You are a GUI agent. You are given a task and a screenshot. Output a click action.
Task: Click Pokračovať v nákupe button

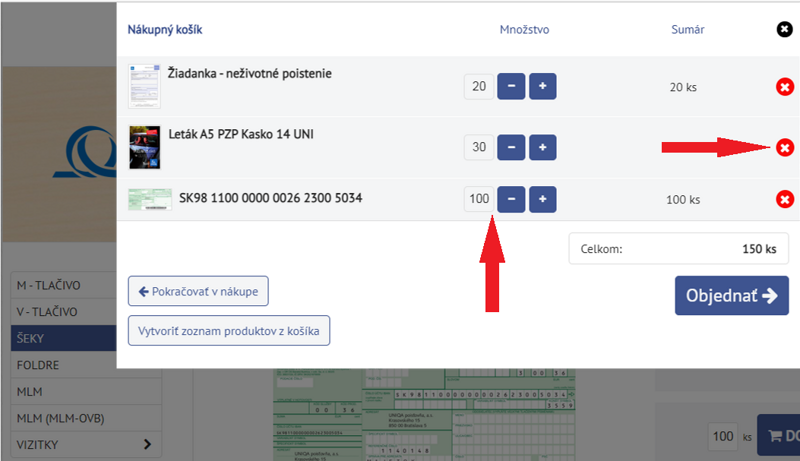click(x=198, y=291)
